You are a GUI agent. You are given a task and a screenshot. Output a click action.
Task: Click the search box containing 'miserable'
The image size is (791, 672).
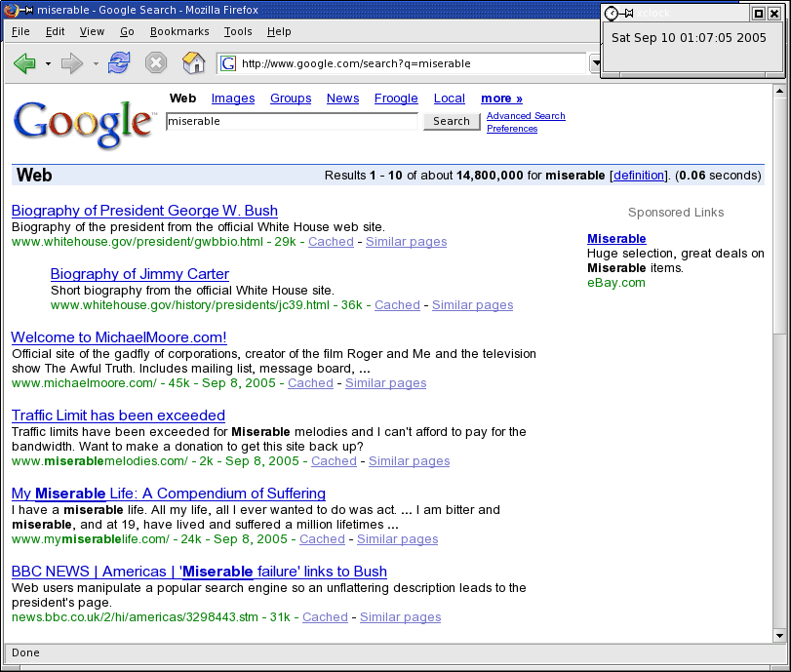292,122
